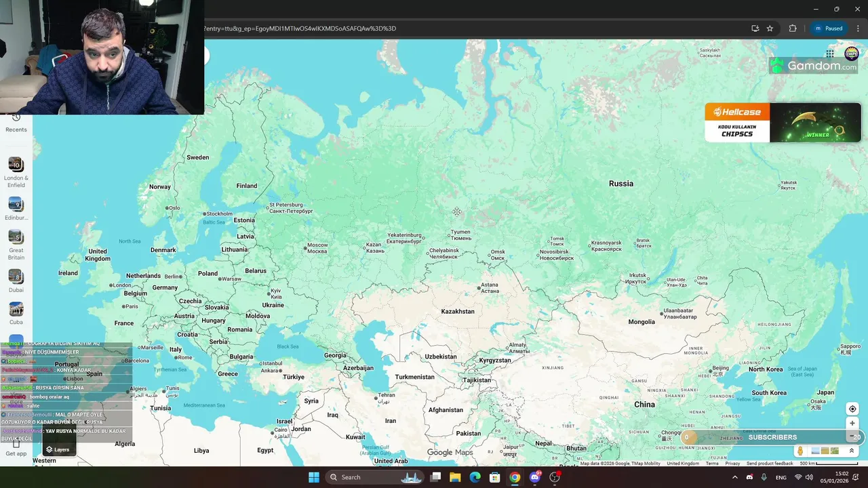The width and height of the screenshot is (868, 488).
Task: Open the Terms link
Action: pyautogui.click(x=712, y=464)
